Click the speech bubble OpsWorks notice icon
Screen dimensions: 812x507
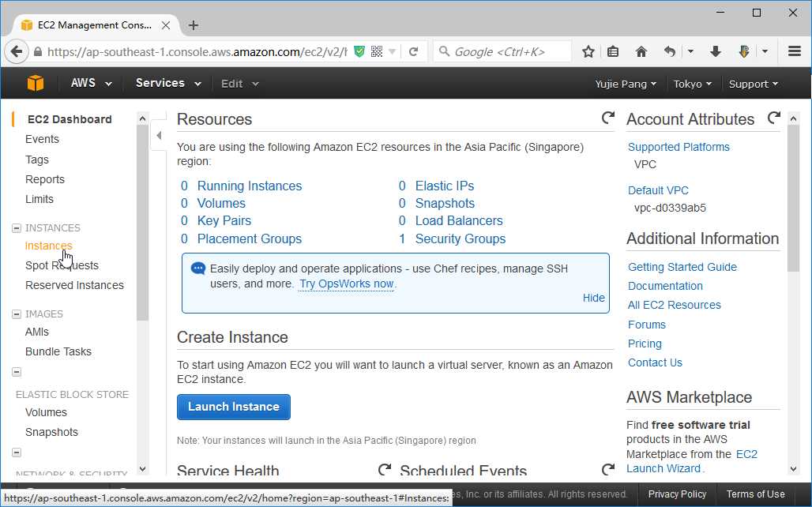pos(197,269)
